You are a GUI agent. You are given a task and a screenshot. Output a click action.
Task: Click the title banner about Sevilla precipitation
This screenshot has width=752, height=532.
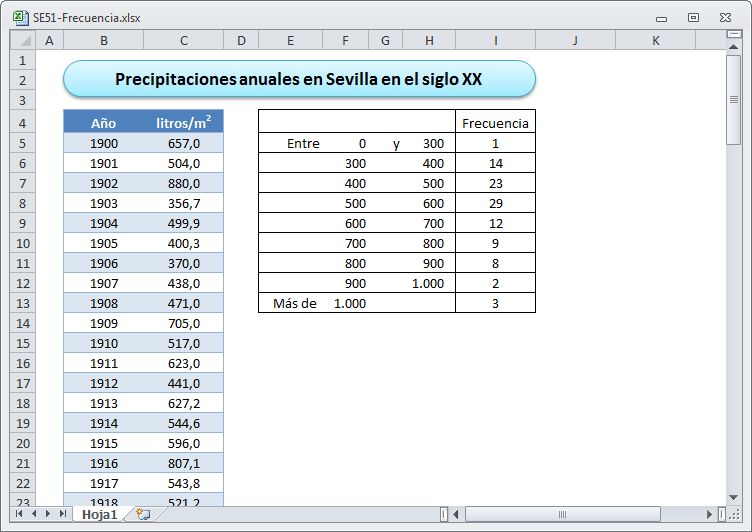(299, 79)
